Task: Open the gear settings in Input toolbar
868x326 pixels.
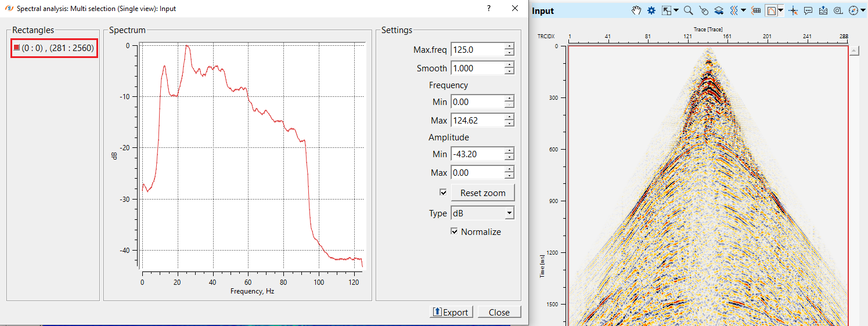Action: pos(651,10)
